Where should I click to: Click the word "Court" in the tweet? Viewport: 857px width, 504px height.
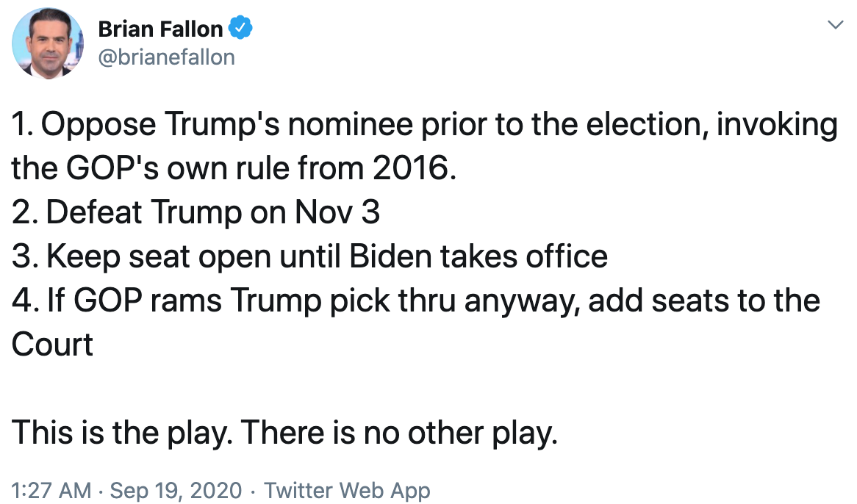pos(52,345)
